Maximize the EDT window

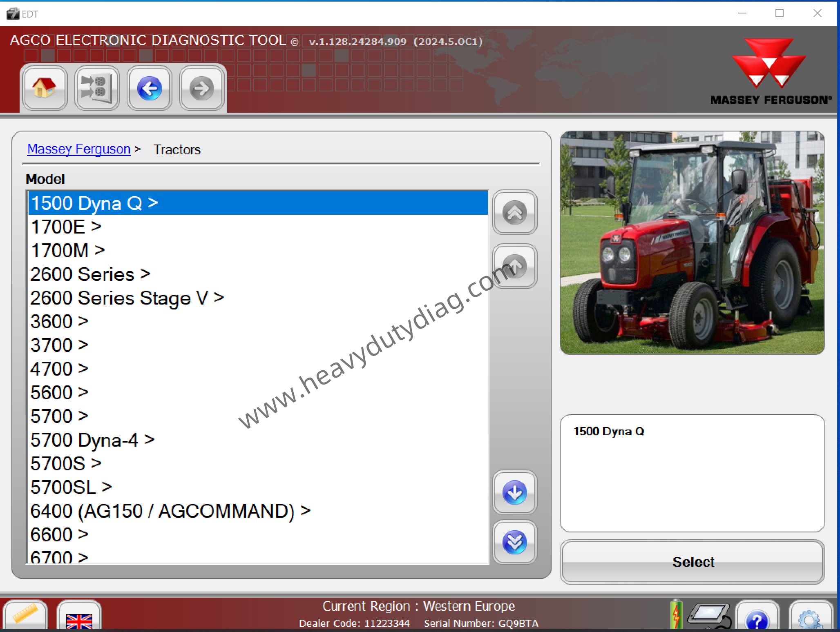[x=780, y=13]
